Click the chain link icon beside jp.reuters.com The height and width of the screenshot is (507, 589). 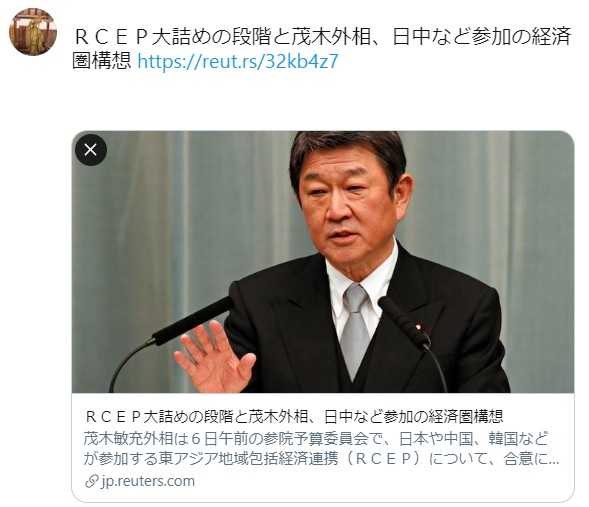[x=91, y=481]
